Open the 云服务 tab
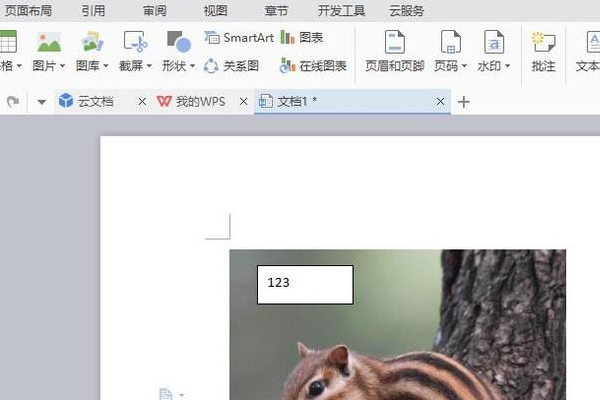Image resolution: width=600 pixels, height=400 pixels. 407,11
